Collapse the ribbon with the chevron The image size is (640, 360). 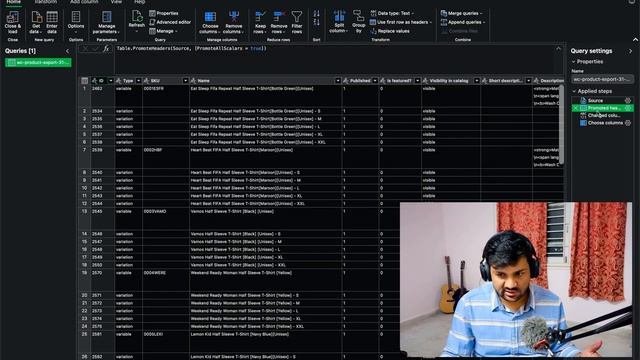[635, 40]
